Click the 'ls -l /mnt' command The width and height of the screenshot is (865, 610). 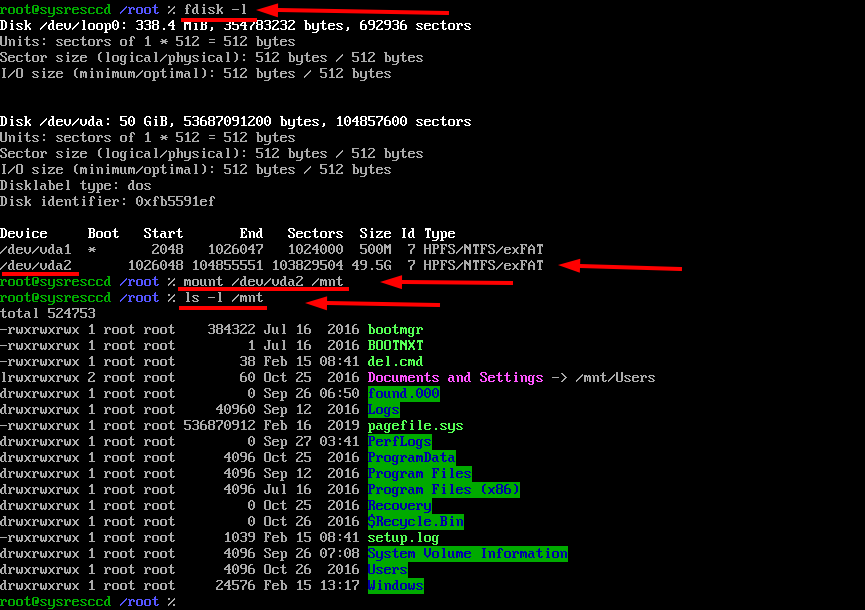223,297
